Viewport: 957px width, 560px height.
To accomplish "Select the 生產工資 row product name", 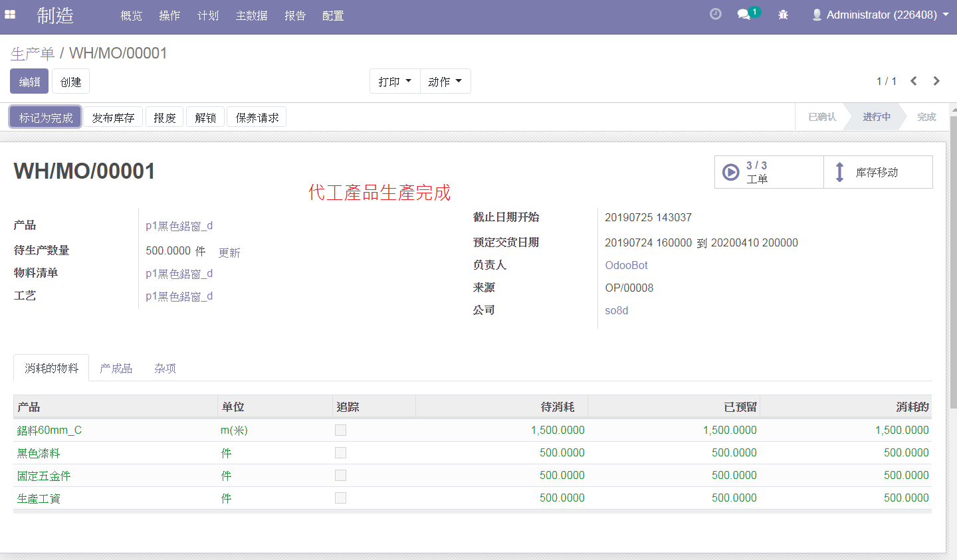I will pos(39,498).
